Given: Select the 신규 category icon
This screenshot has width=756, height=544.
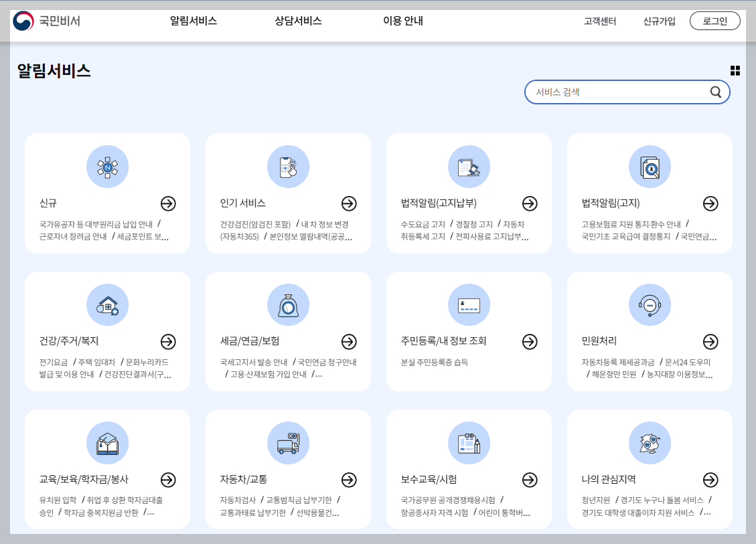Looking at the screenshot, I should [x=107, y=167].
